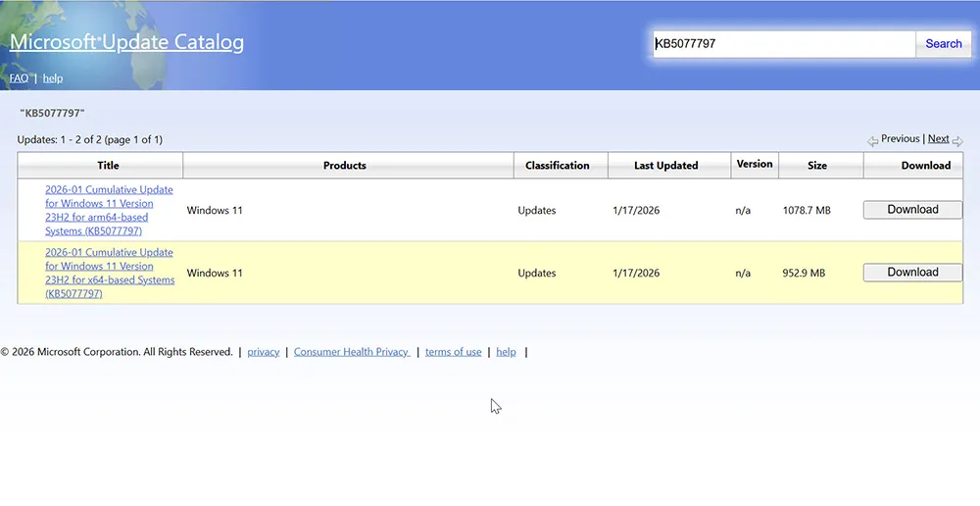Select 1/17/2026 date in x64 row
Screen dimensions: 980x506
click(x=636, y=273)
